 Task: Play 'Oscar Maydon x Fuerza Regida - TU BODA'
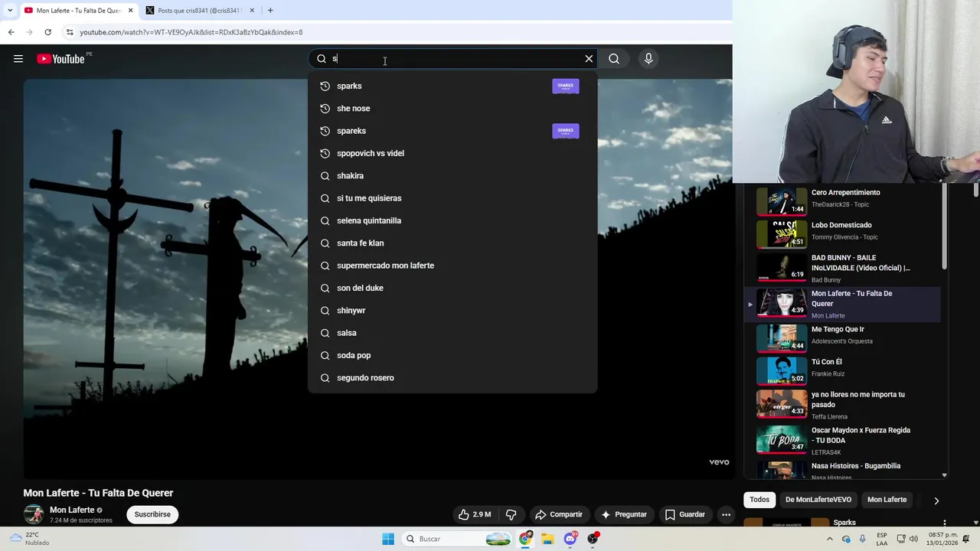841,441
